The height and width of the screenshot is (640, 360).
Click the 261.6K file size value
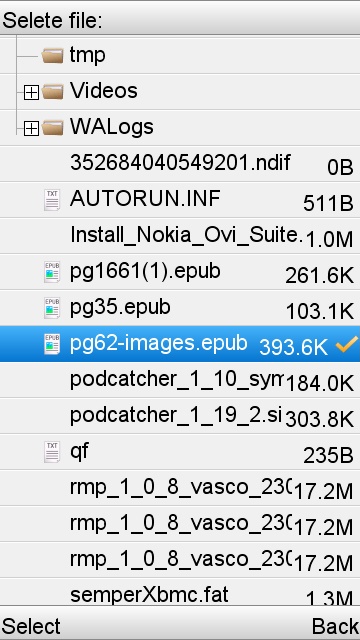pyautogui.click(x=320, y=276)
